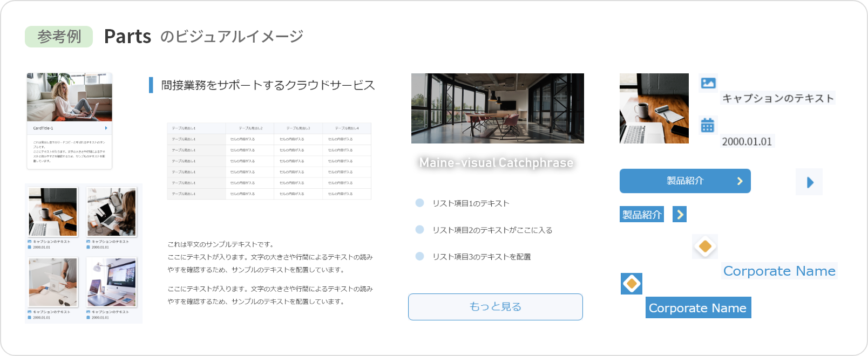Open gallery photo of iMac desk with lamp
868x356 pixels.
tap(112, 282)
